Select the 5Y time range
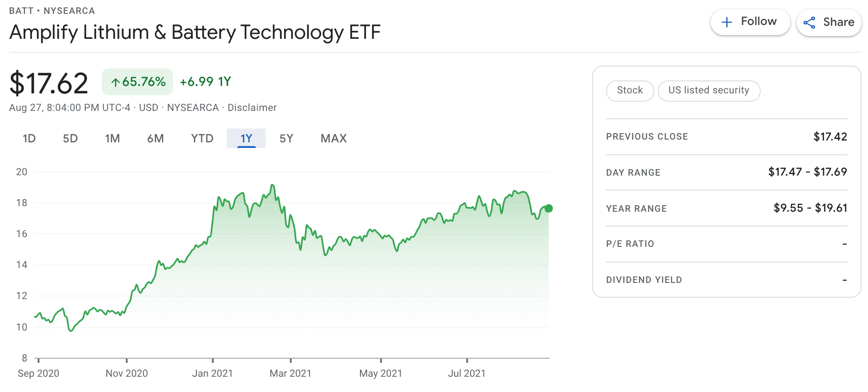 [x=285, y=138]
